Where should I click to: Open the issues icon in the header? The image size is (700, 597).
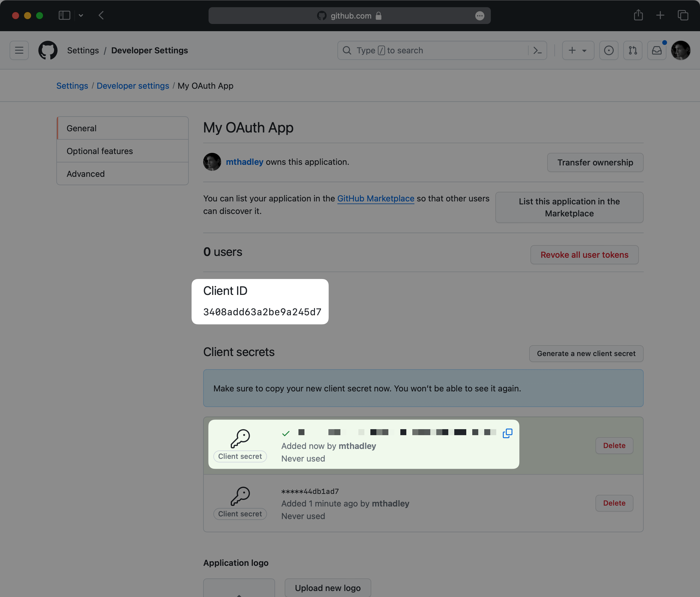[x=609, y=50]
